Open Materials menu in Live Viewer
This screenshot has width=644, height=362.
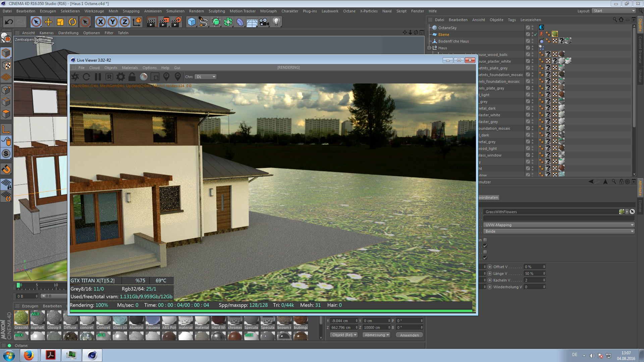tap(130, 68)
